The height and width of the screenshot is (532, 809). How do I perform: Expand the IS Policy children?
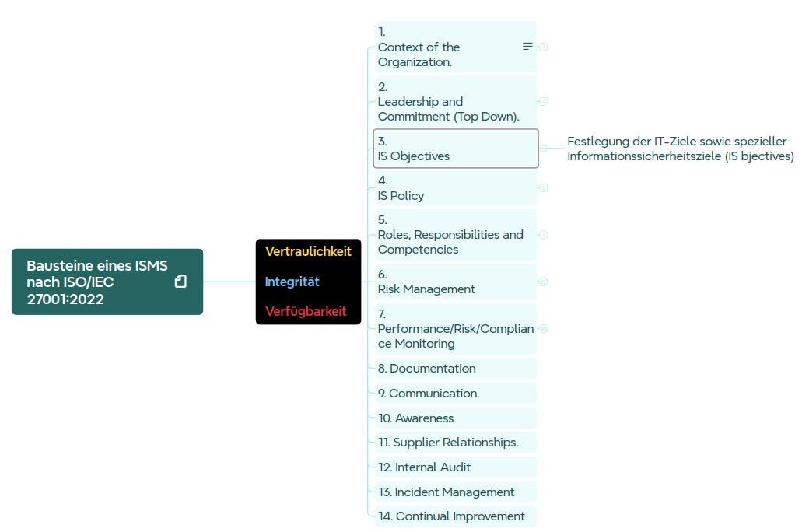(x=543, y=187)
